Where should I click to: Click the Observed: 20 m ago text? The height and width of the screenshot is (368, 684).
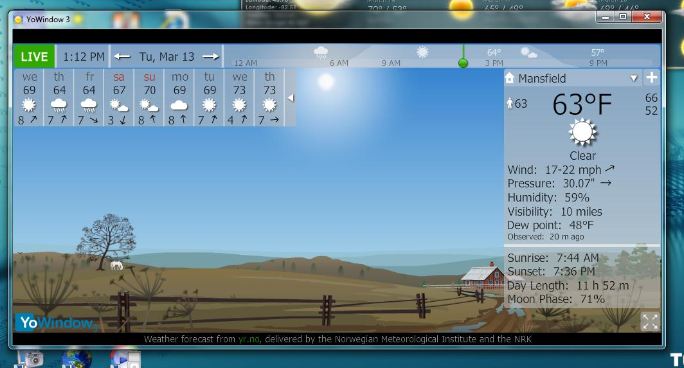tap(545, 237)
